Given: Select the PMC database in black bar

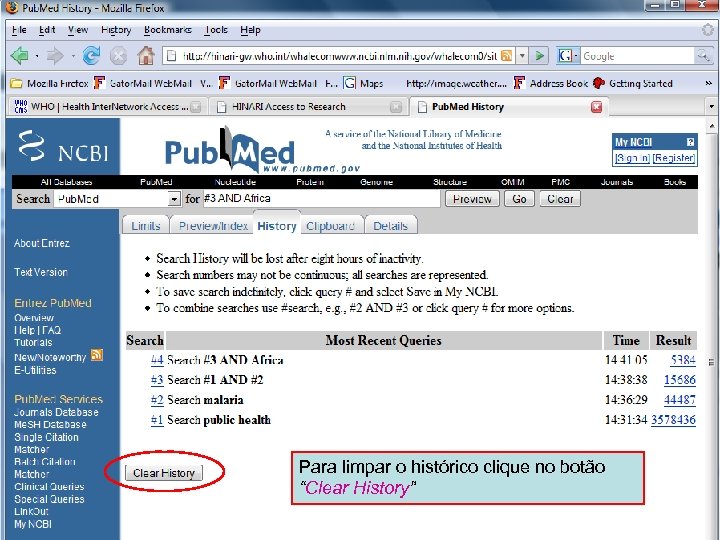Looking at the screenshot, I should tap(560, 182).
